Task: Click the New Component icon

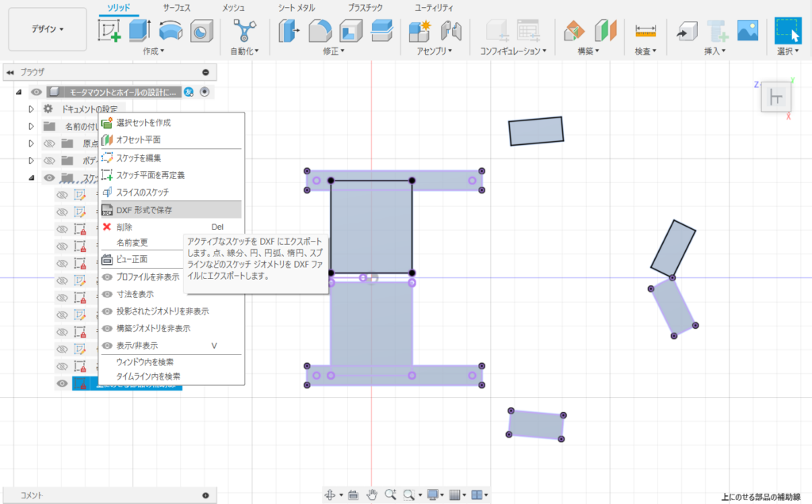Action: pyautogui.click(x=420, y=31)
